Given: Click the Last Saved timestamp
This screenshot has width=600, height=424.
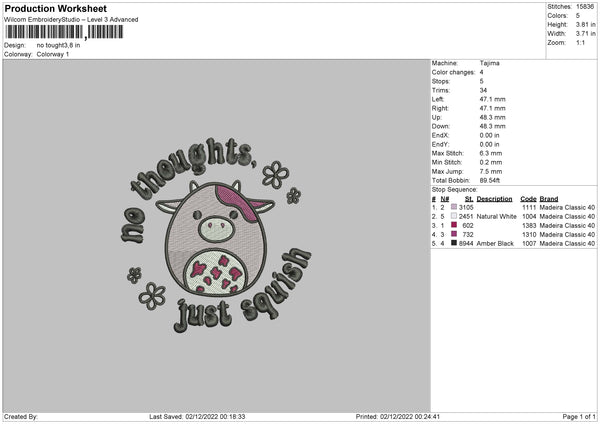Looking at the screenshot, I should click(197, 417).
